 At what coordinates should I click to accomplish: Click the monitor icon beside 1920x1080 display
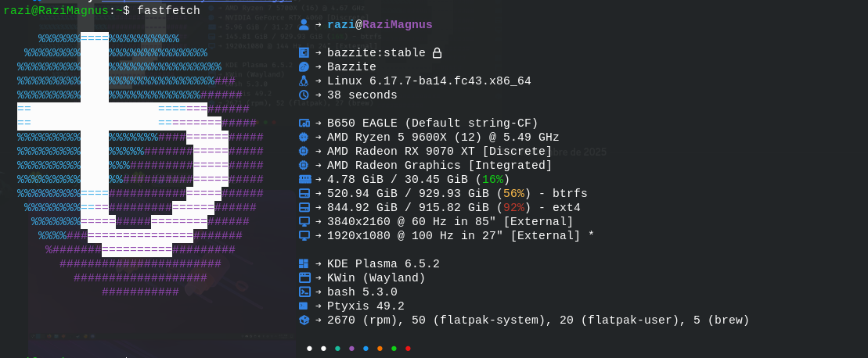(x=304, y=236)
